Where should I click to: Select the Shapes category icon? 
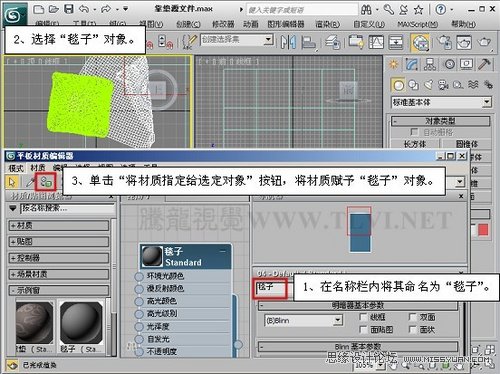(x=414, y=85)
